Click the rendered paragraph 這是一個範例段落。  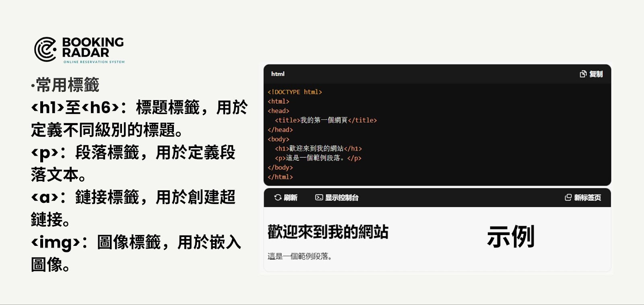[300, 256]
